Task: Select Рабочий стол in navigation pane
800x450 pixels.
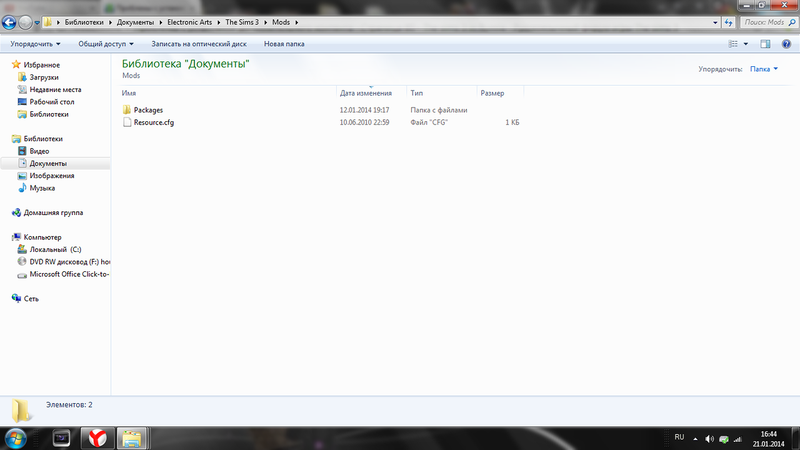Action: [52, 102]
